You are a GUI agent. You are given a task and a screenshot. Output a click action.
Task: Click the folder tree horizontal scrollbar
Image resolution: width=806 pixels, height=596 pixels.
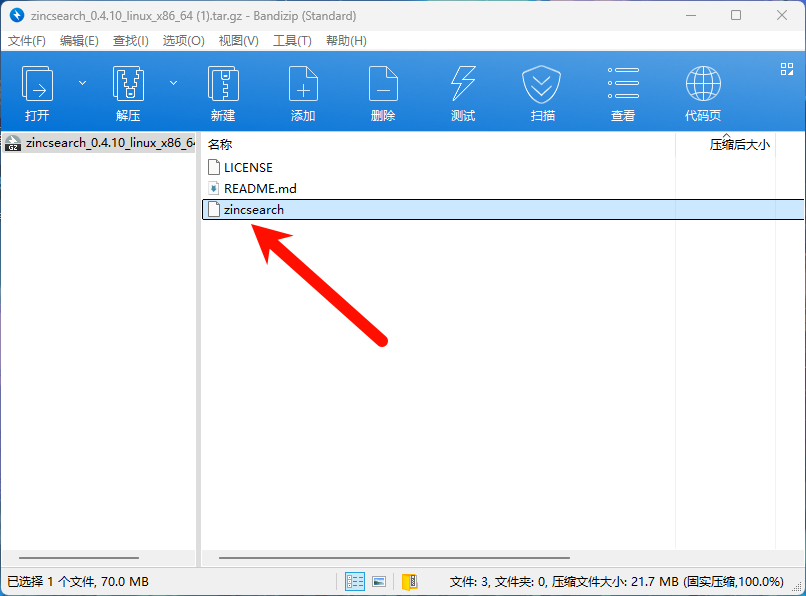(x=79, y=557)
